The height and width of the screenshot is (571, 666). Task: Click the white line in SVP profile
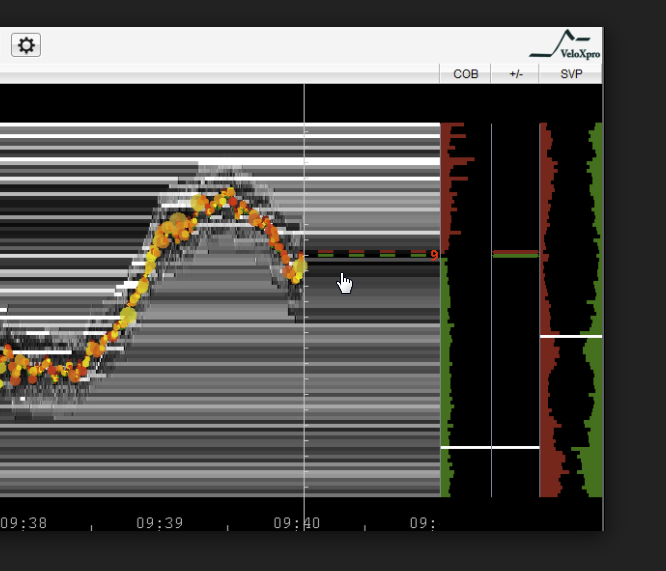click(571, 336)
